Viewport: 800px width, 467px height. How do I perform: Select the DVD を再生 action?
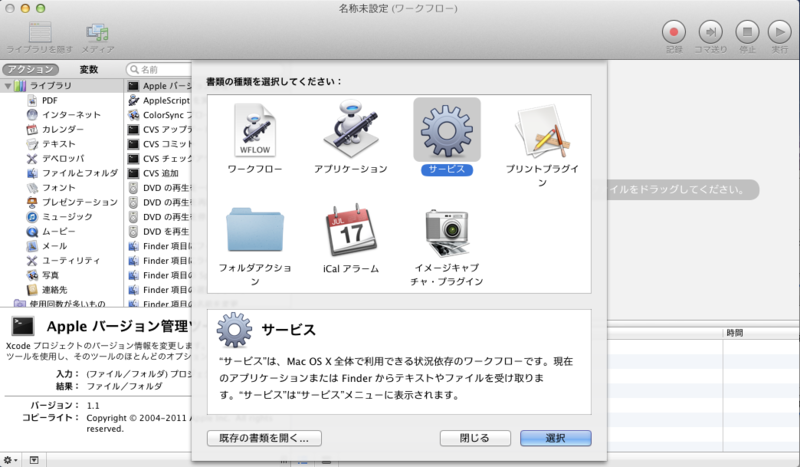pos(159,232)
